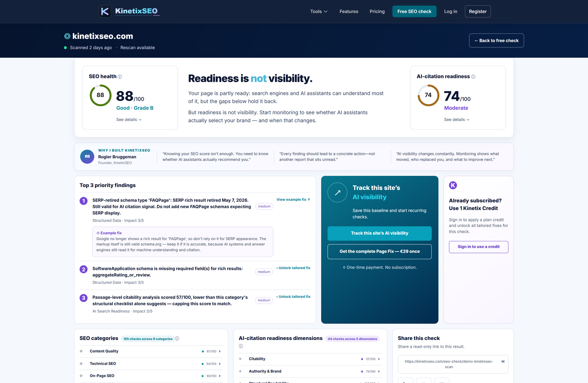
Task: Open See details under AI-citation readiness
Action: 457,120
